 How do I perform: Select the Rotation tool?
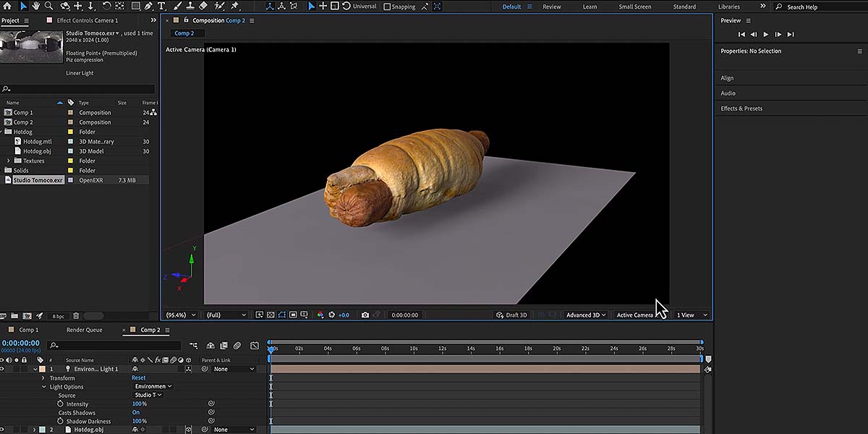[107, 7]
